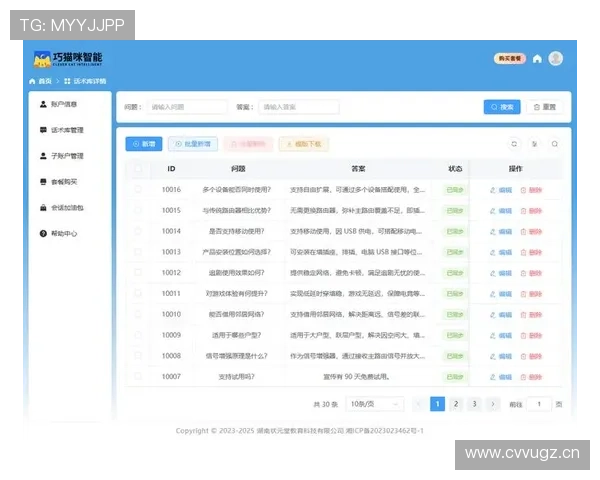Check the checkbox for row 10014
Image resolution: width=600 pixels, height=480 pixels.
click(x=138, y=231)
